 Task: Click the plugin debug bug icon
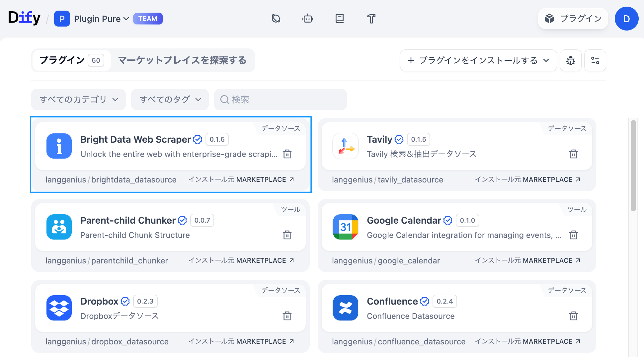[x=570, y=60]
